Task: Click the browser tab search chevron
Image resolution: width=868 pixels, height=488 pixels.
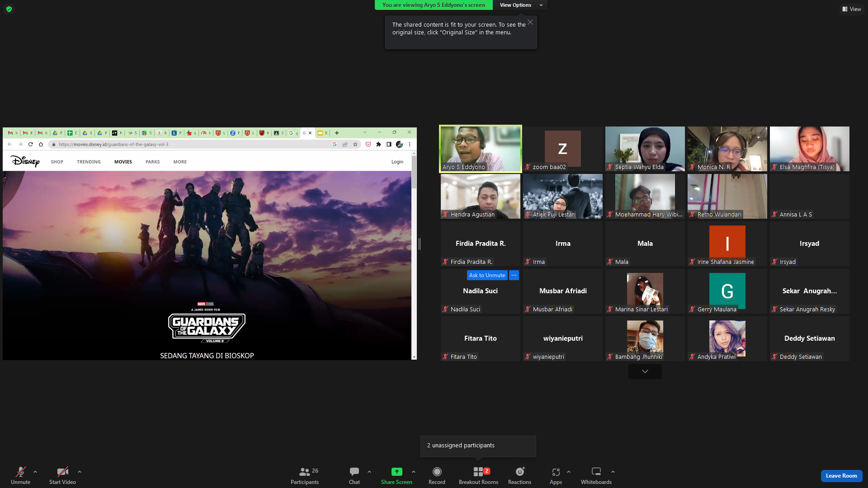Action: (365, 132)
